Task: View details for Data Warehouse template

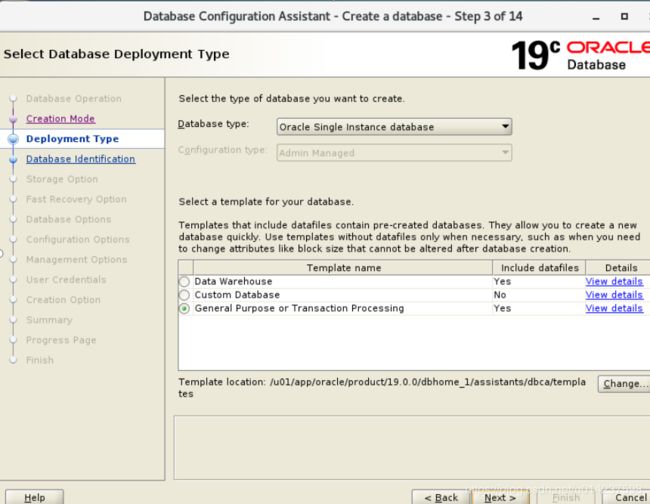Action: 614,281
